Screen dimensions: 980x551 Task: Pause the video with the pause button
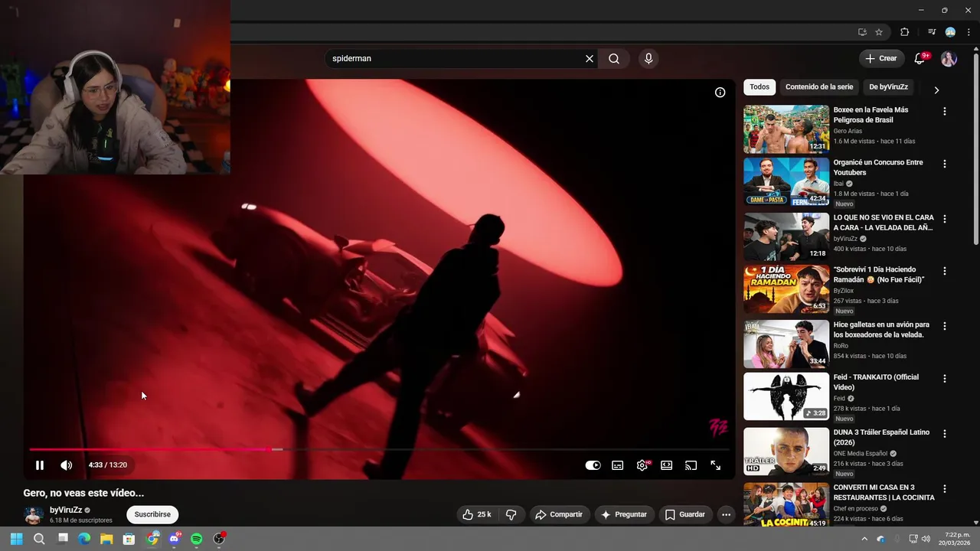pos(40,465)
